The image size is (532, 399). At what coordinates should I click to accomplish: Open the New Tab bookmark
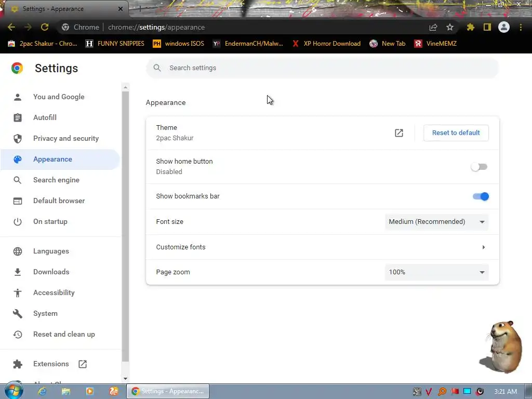388,44
